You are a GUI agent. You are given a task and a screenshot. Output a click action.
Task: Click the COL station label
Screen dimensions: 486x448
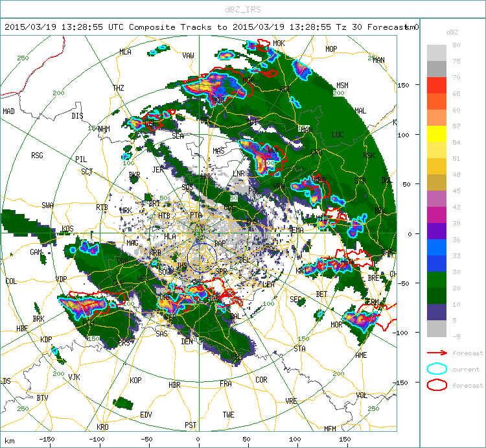11,281
